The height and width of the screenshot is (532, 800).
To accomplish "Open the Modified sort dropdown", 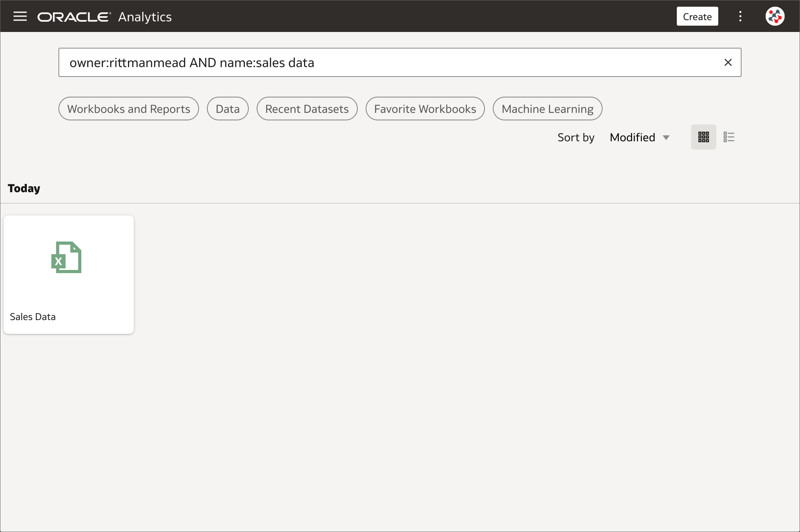I will pyautogui.click(x=640, y=137).
